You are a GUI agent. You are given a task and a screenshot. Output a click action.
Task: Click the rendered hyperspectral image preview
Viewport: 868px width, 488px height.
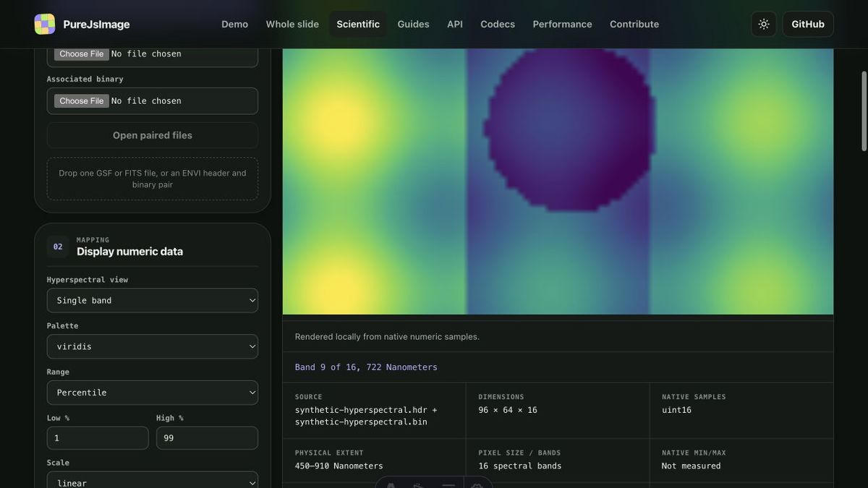(558, 181)
